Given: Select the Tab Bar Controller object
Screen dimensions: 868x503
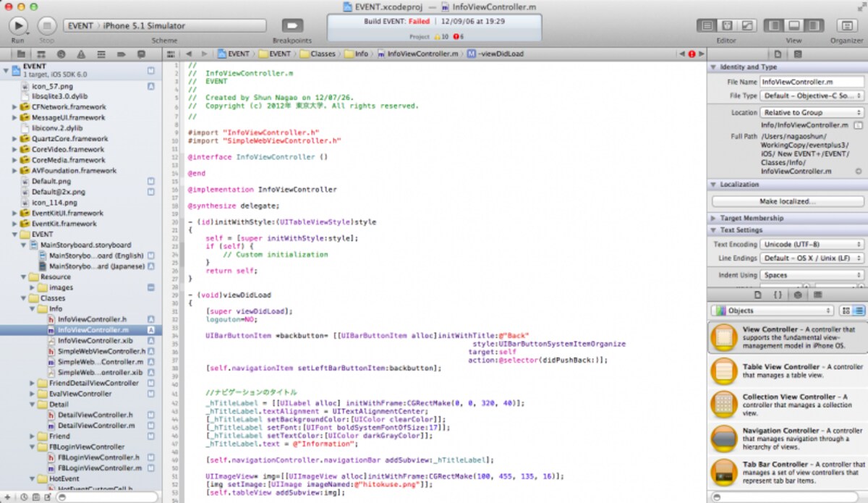Looking at the screenshot, I should click(x=788, y=472).
